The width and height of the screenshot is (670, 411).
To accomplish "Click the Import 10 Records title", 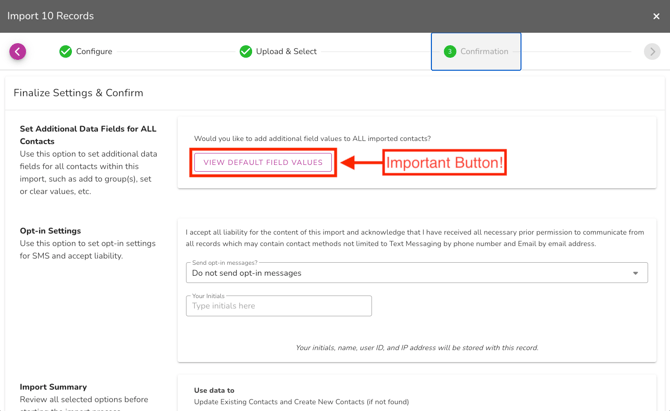I will [x=51, y=16].
